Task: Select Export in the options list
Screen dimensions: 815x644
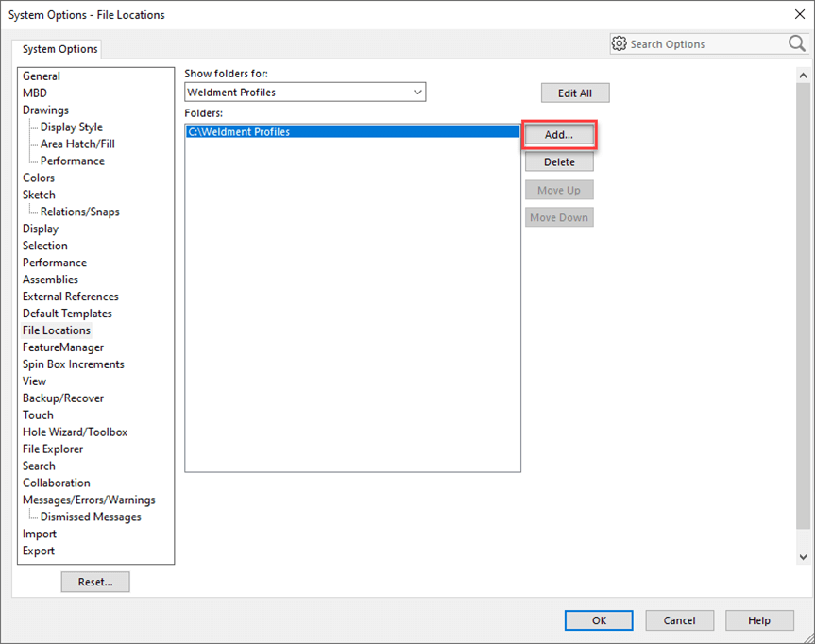Action: [x=39, y=551]
